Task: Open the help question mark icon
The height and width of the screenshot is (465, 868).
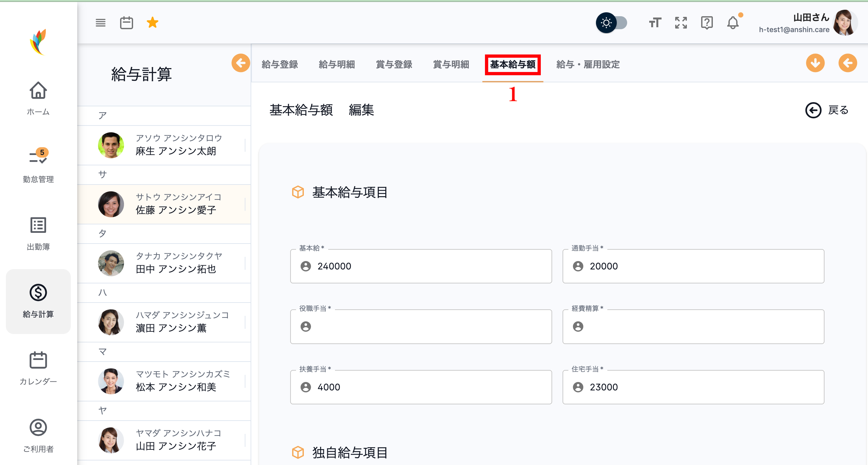Action: [x=707, y=23]
